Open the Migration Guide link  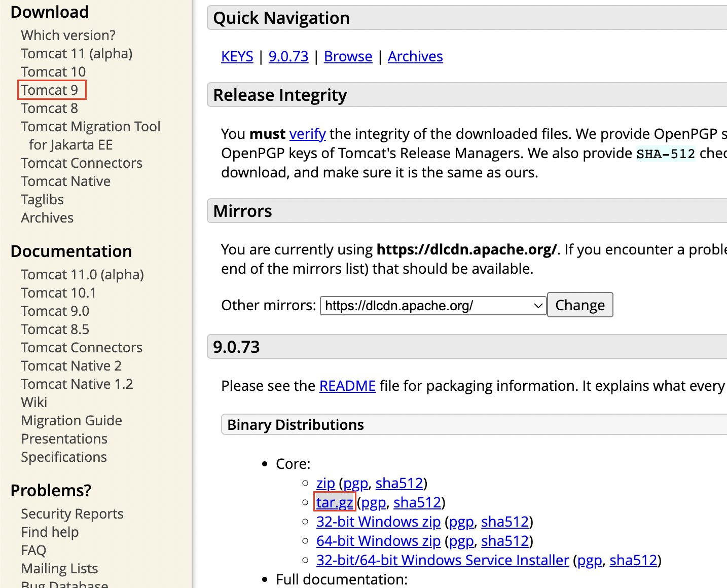click(x=71, y=420)
